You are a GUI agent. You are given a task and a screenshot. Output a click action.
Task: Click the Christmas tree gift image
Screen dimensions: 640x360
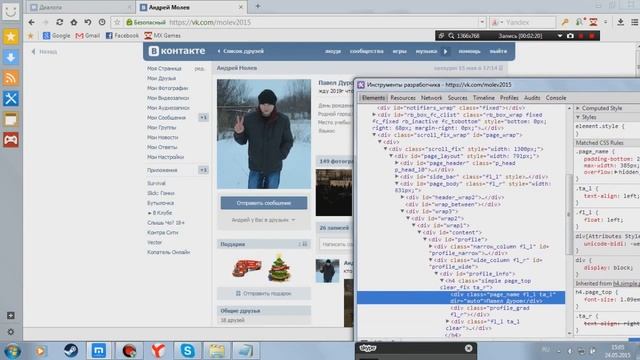pyautogui.click(x=279, y=268)
